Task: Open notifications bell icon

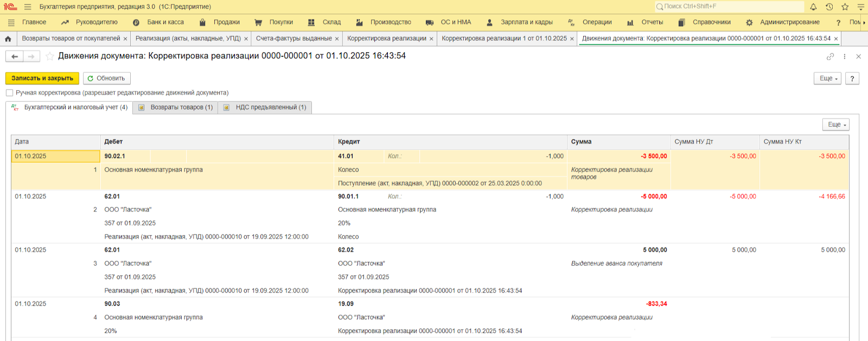Action: (813, 7)
